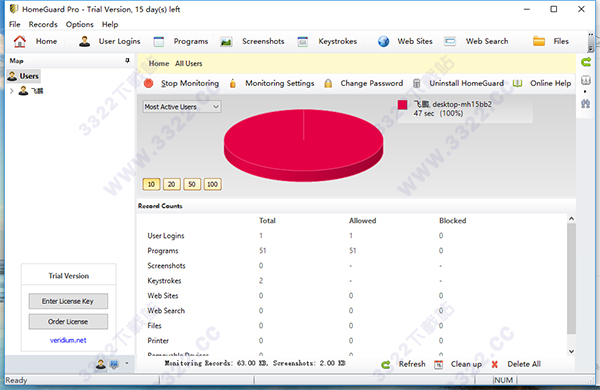Click the Monitoring Settings label
The height and width of the screenshot is (390, 600).
click(x=280, y=83)
